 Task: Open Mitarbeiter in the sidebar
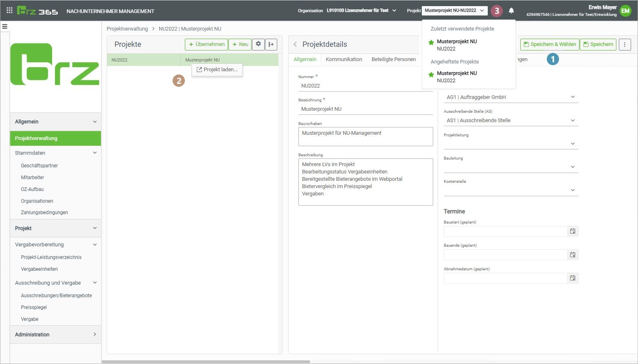(33, 178)
